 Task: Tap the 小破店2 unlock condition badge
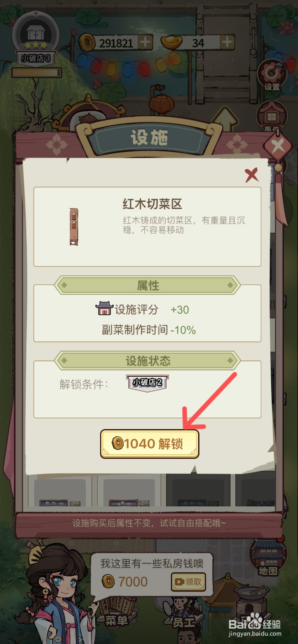pos(147,383)
